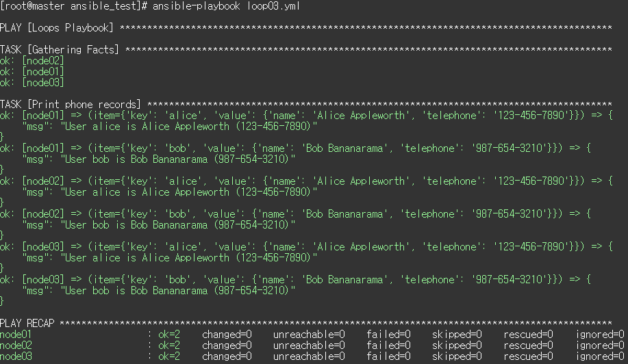The height and width of the screenshot is (364, 628).
Task: Click 'node02' in the play recap
Action: (16, 346)
